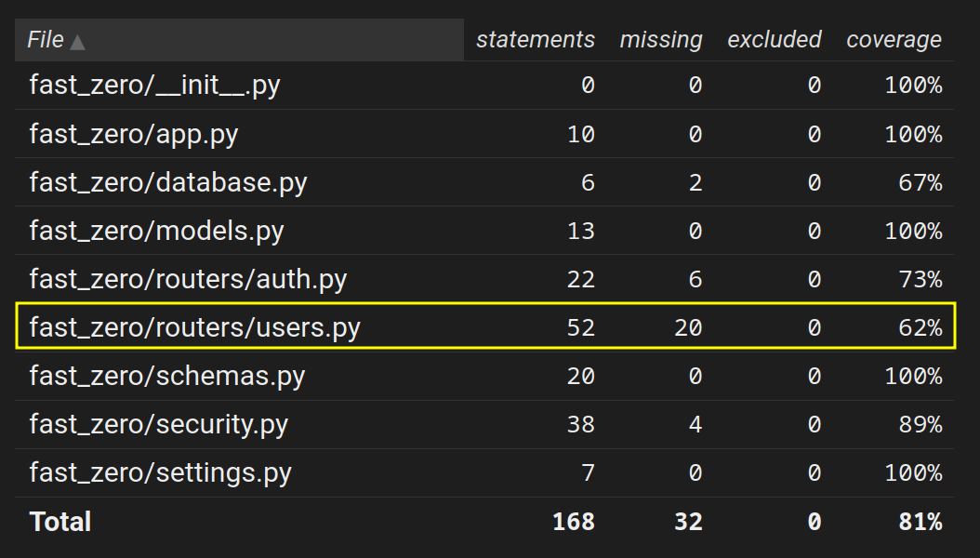Click the 67% coverage for database.py
The width and height of the screenshot is (980, 558).
(x=920, y=182)
